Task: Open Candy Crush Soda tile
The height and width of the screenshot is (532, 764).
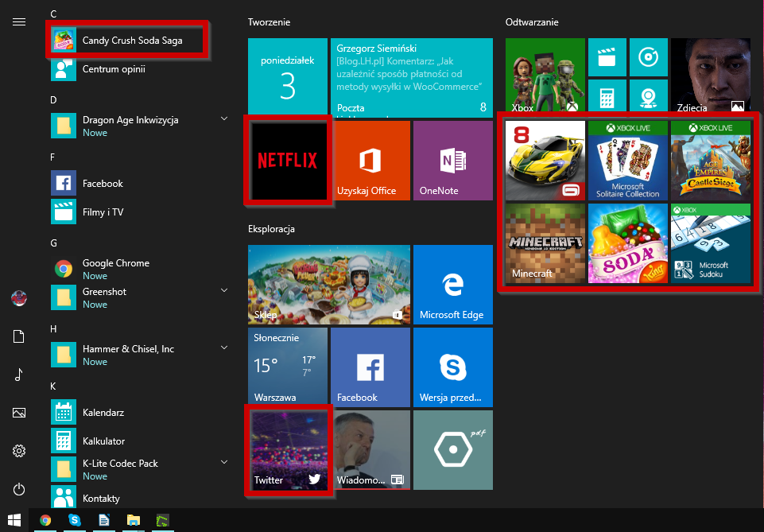Action: pos(628,243)
